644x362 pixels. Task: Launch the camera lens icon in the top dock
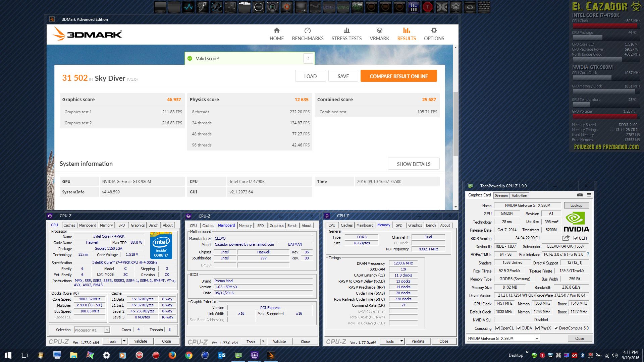273,7
